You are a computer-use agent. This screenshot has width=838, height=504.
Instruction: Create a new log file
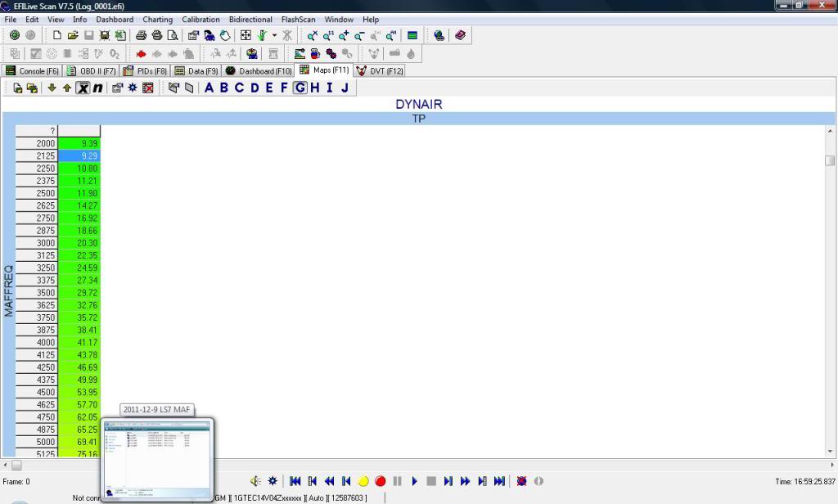pyautogui.click(x=56, y=35)
